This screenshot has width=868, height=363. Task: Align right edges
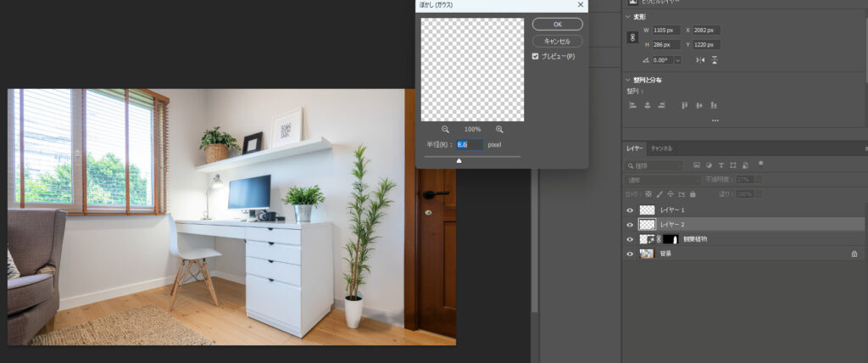click(661, 105)
